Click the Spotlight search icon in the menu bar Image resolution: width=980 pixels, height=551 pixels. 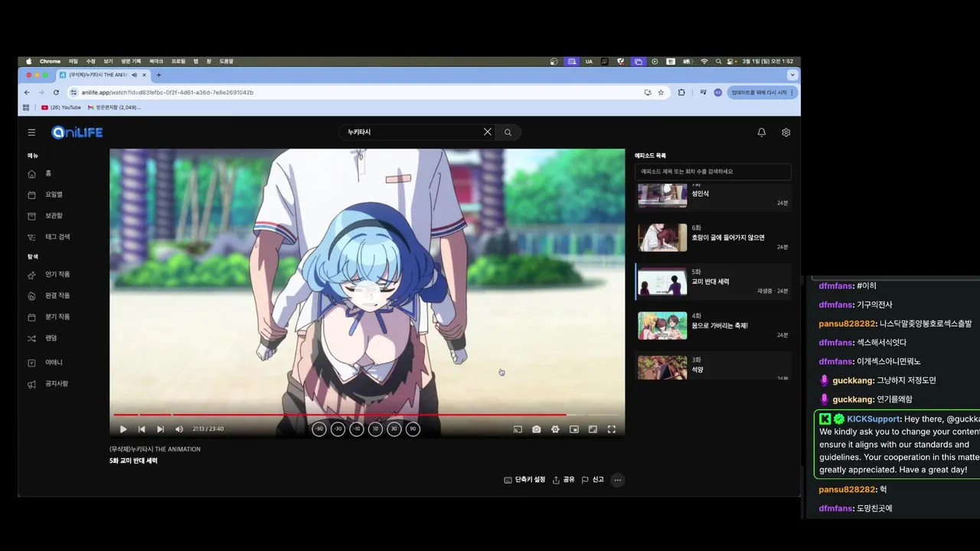(x=718, y=61)
